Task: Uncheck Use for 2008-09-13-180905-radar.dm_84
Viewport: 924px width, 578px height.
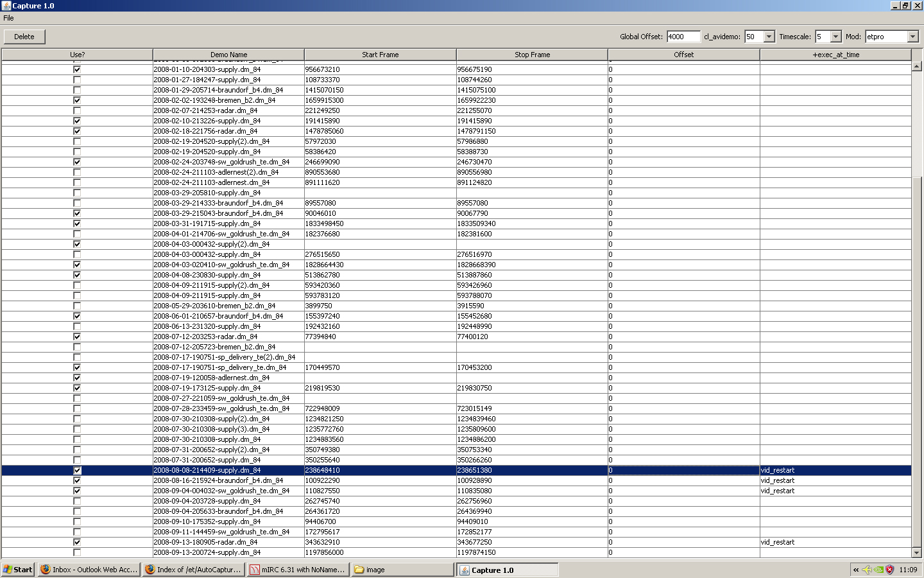Action: coord(77,542)
